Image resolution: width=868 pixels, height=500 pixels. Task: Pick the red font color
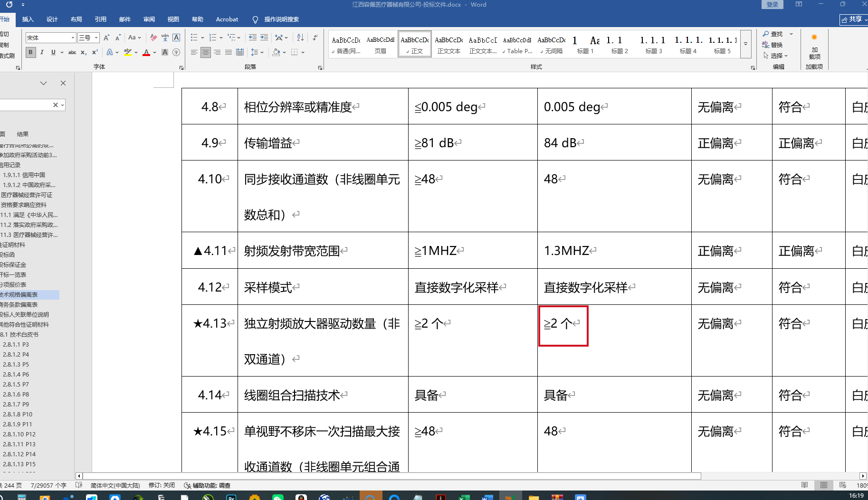tap(146, 52)
